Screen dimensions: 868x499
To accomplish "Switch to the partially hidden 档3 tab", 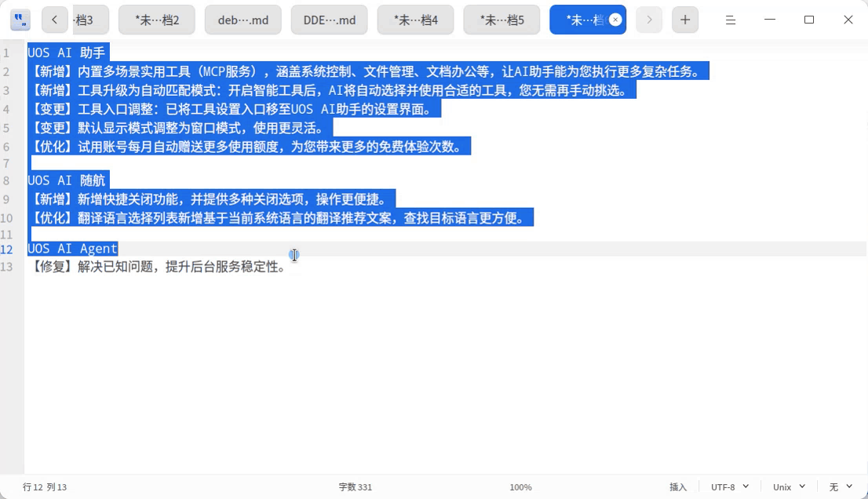I will 90,20.
